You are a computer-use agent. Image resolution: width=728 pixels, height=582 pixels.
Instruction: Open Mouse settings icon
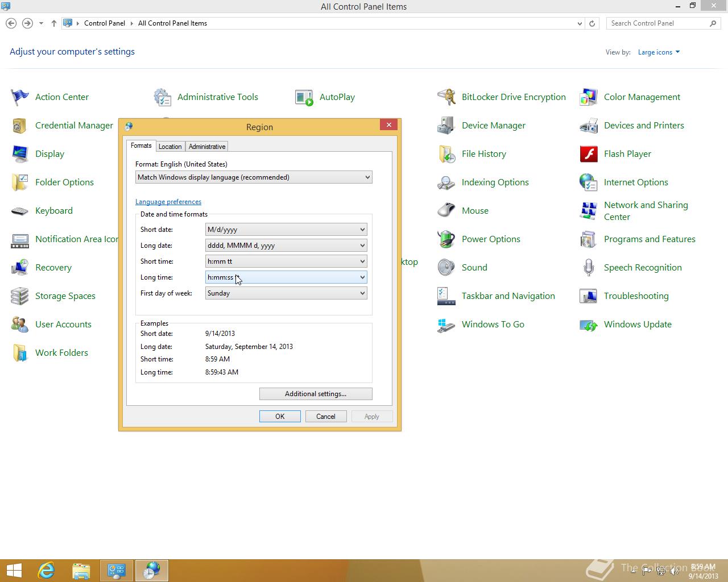(446, 211)
